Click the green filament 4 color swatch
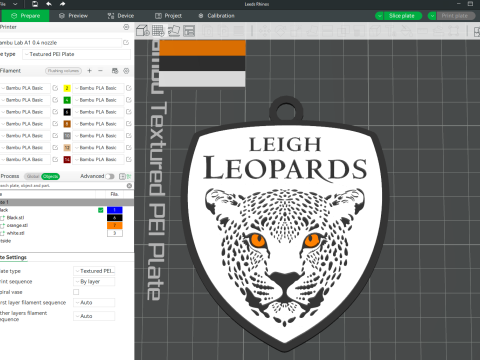Viewport: 480px width, 360px height. click(x=67, y=100)
